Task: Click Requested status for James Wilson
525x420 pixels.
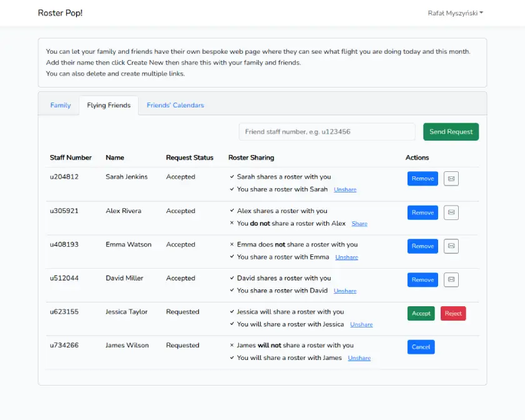Action: [x=182, y=345]
